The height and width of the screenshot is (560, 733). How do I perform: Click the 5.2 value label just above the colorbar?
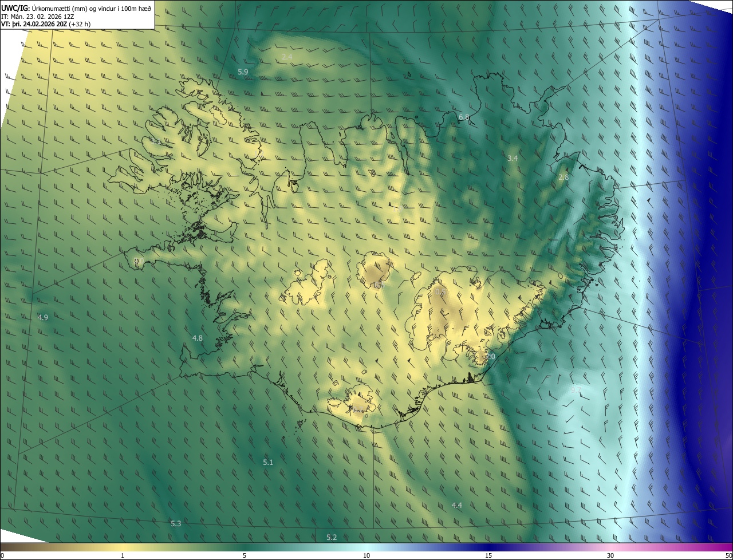pyautogui.click(x=332, y=537)
